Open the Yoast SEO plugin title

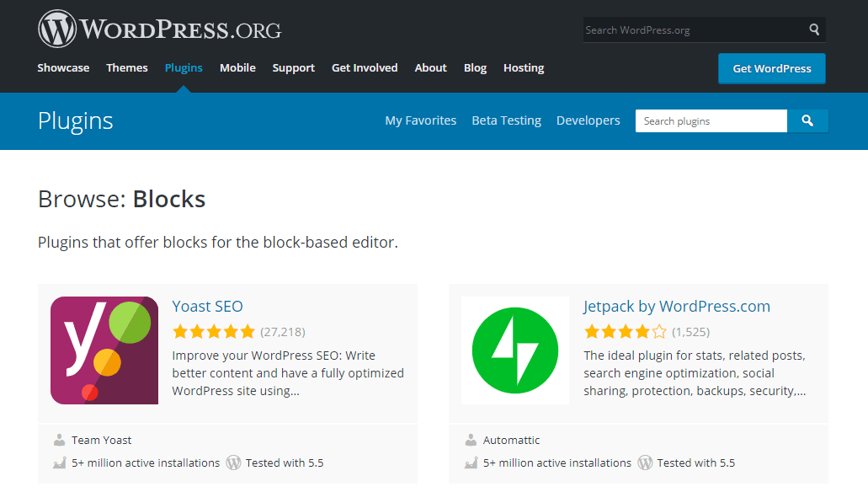click(x=208, y=306)
